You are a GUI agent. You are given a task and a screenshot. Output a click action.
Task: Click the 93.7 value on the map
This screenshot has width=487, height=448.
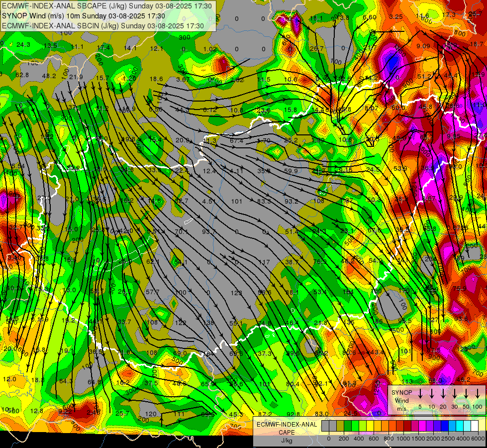(209, 231)
